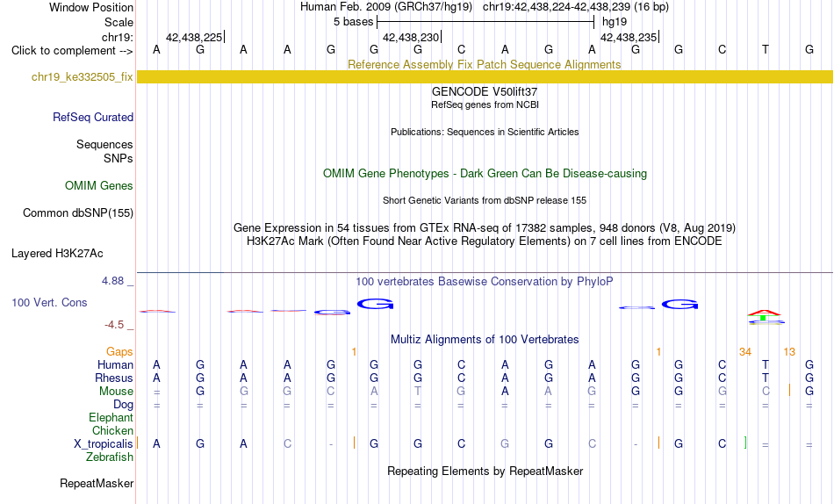This screenshot has height=504, width=834.
Task: Click the SNPs publications track label
Action: [x=119, y=158]
